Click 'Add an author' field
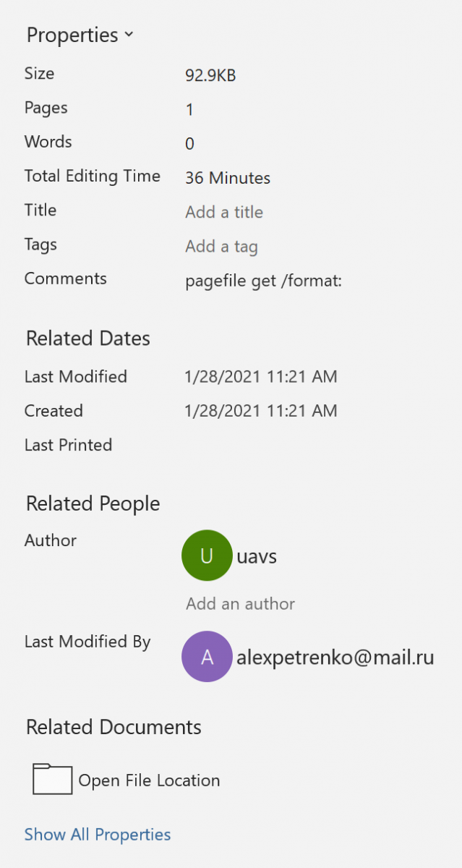This screenshot has width=462, height=868. click(x=240, y=603)
